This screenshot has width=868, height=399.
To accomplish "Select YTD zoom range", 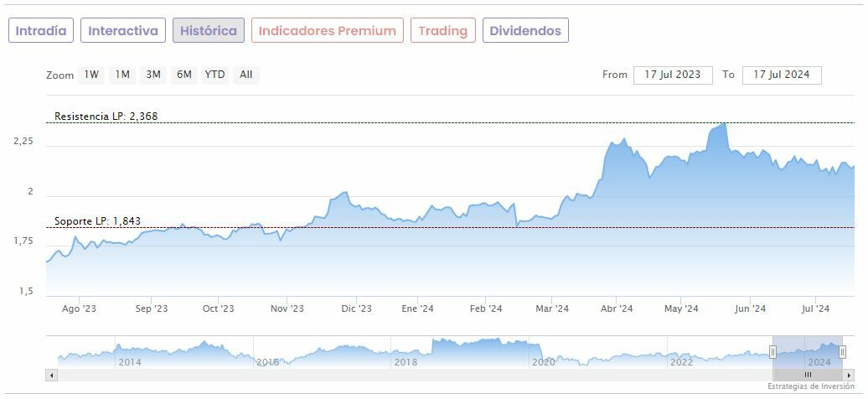I will tap(215, 75).
